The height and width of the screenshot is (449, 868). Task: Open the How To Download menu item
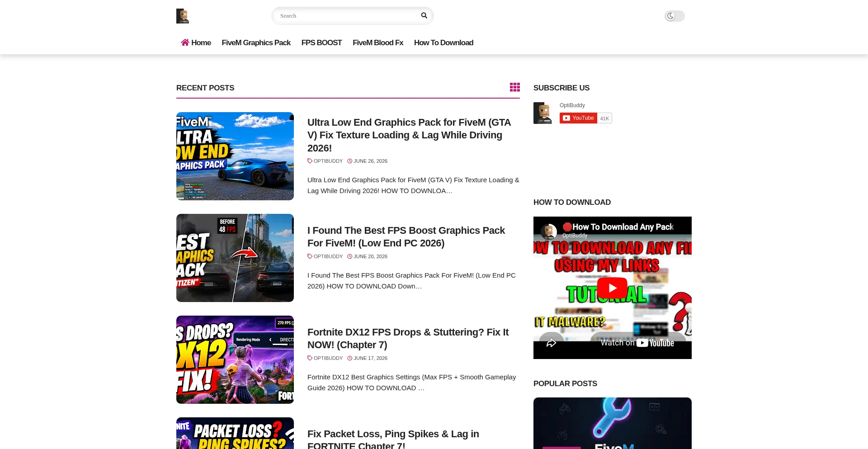443,43
